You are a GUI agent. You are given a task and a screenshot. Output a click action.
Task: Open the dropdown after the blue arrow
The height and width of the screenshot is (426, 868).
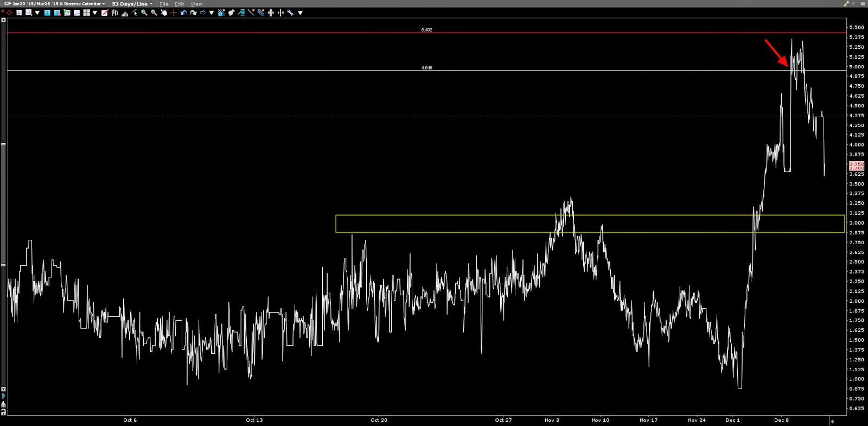(x=212, y=12)
